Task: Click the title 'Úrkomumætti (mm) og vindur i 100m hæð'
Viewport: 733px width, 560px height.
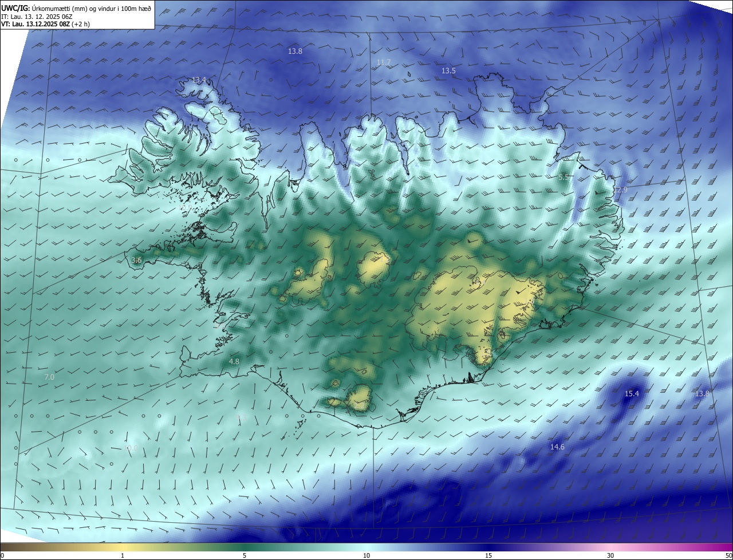Action: [91, 8]
